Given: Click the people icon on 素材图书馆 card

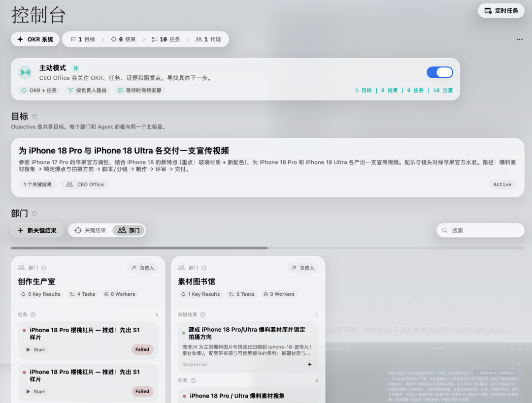Looking at the screenshot, I should coord(181,268).
